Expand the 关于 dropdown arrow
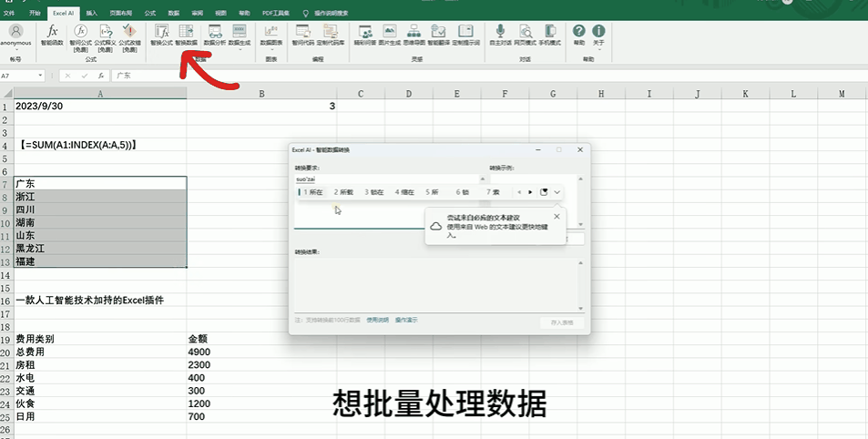This screenshot has width=868, height=439. click(x=598, y=49)
